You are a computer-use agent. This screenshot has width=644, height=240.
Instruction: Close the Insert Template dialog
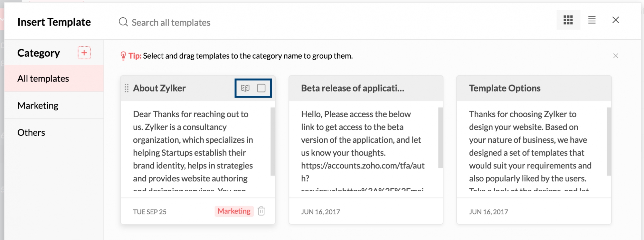click(615, 20)
